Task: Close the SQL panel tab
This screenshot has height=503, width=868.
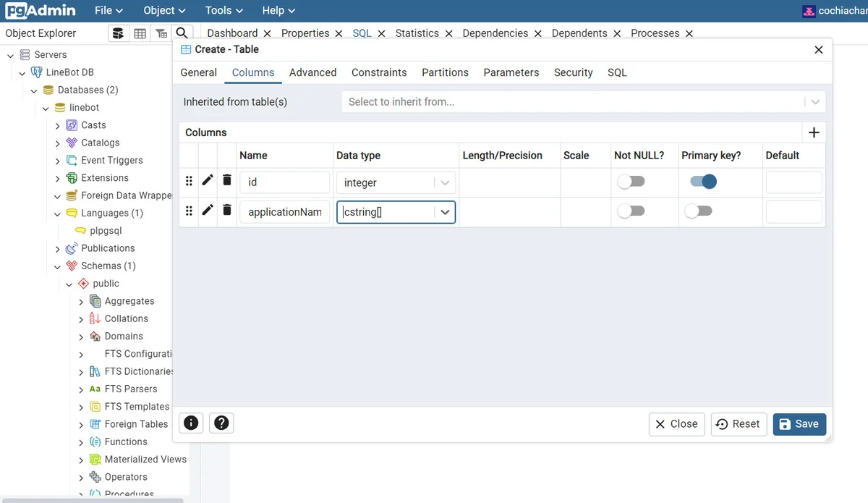Action: [x=381, y=33]
